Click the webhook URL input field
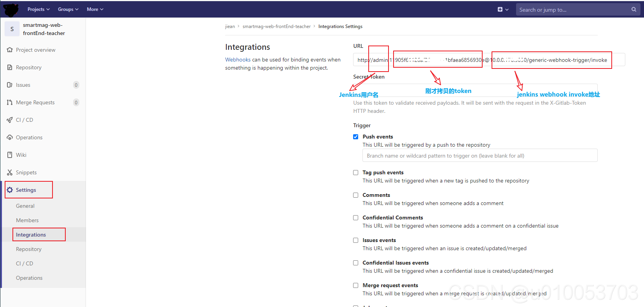 (x=489, y=60)
